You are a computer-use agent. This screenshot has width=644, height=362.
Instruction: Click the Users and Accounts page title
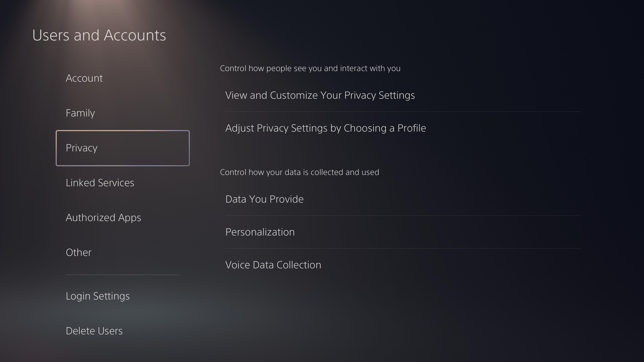point(99,35)
